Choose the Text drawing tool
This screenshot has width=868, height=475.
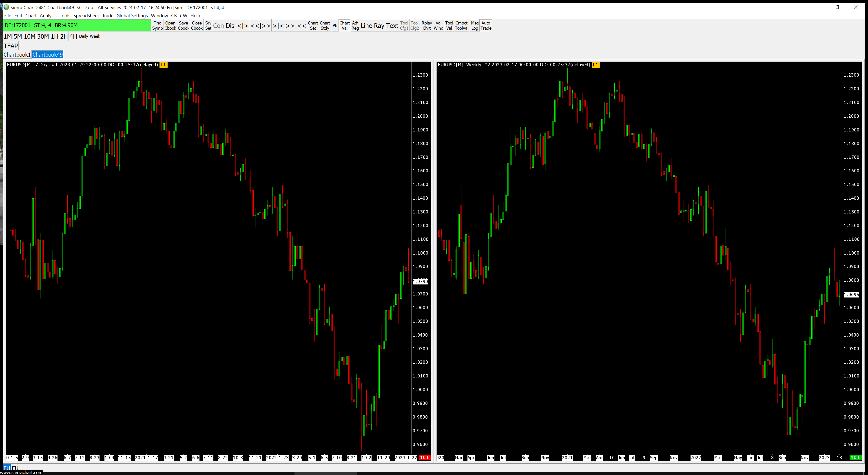[392, 26]
